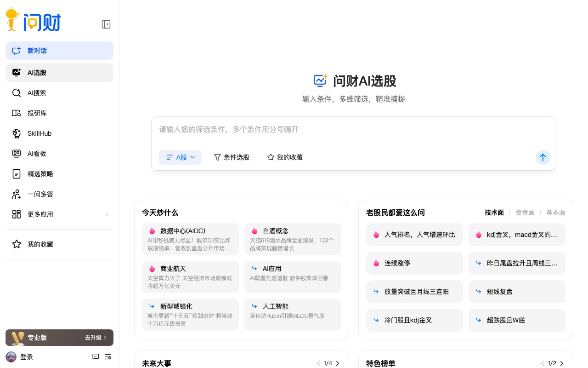Image resolution: width=588 pixels, height=368 pixels.
Task: Click the 今天炒什么 heading
Action: tap(160, 213)
